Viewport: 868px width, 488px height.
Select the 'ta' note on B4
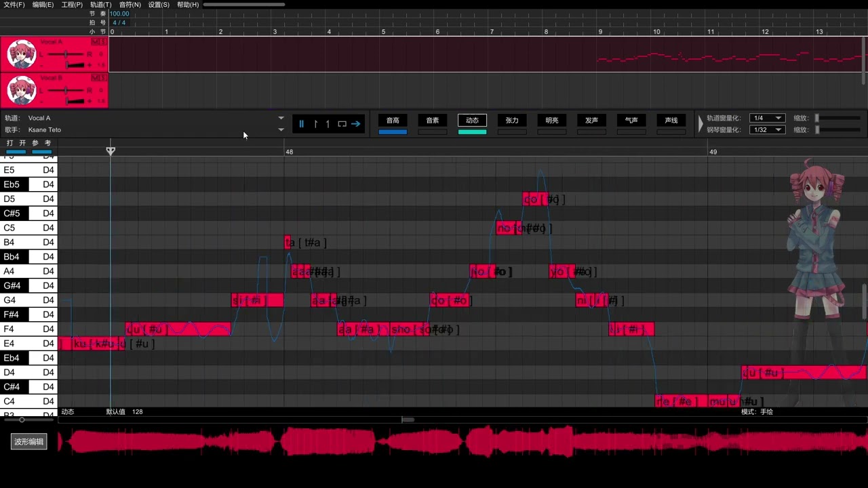point(288,242)
